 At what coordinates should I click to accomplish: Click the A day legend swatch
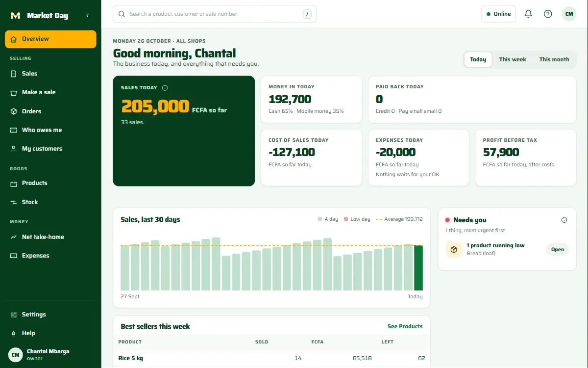click(320, 219)
